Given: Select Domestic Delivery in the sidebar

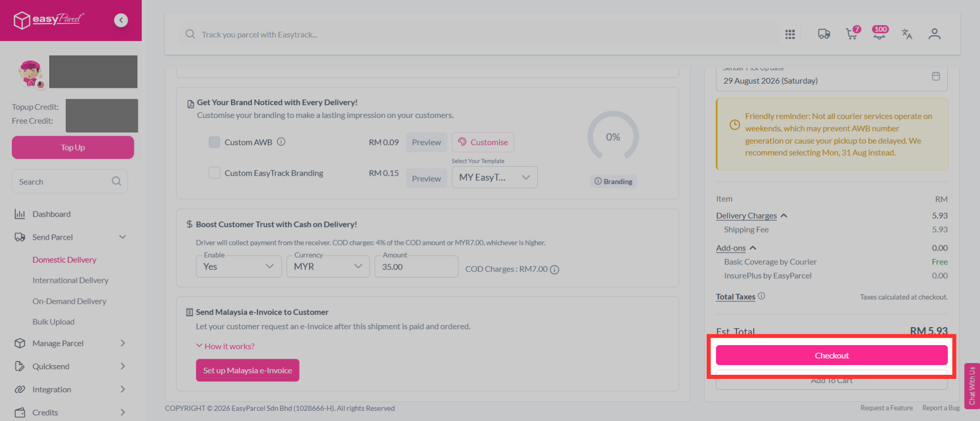Looking at the screenshot, I should [x=64, y=260].
